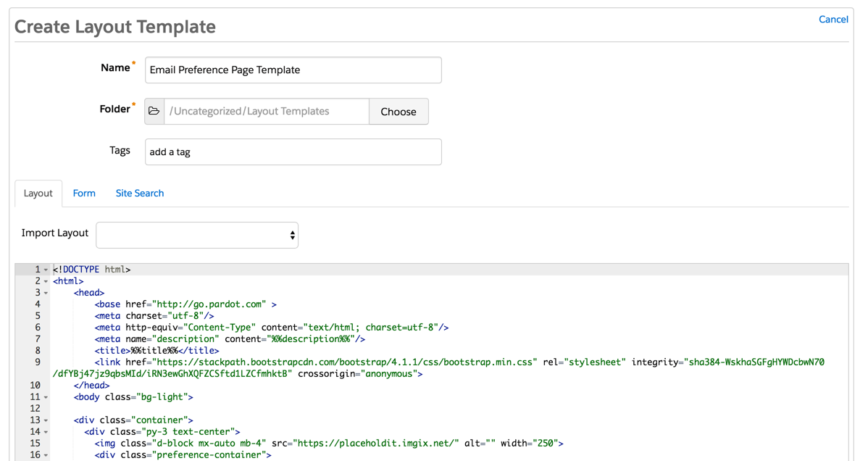This screenshot has width=868, height=461.
Task: Switch to the Site Search tab
Action: 140,194
